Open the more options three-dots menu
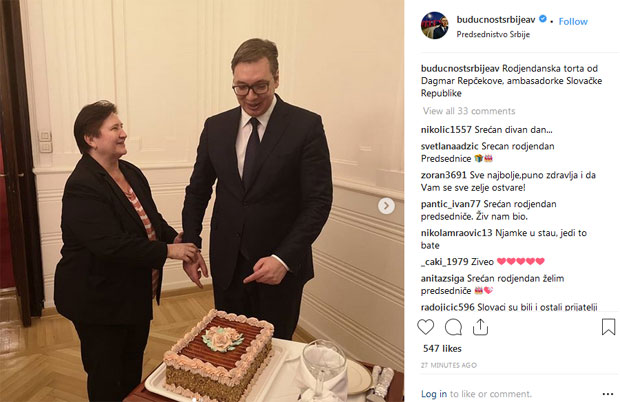Image resolution: width=620 pixels, height=402 pixels. point(608,394)
